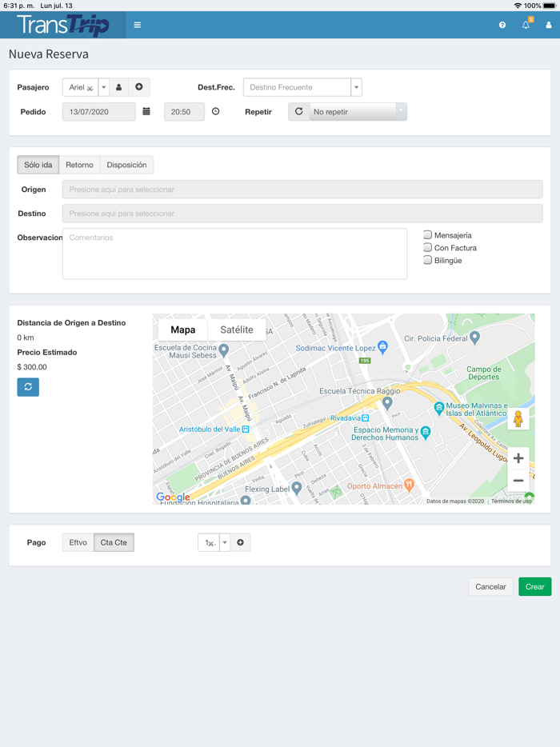Click the Google logo on map
Viewport: 560px width, 747px height.
pos(173,497)
